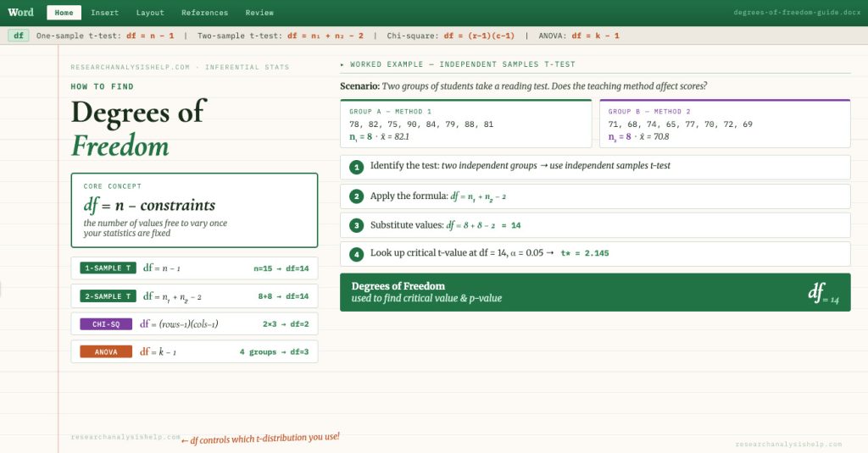Click the Word logo in the title bar
This screenshot has height=453, width=868.
pos(21,13)
